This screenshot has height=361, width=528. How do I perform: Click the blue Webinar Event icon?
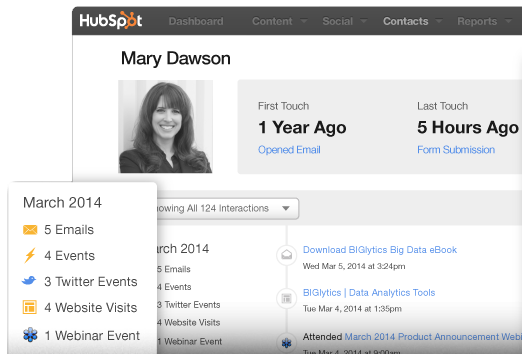(30, 335)
